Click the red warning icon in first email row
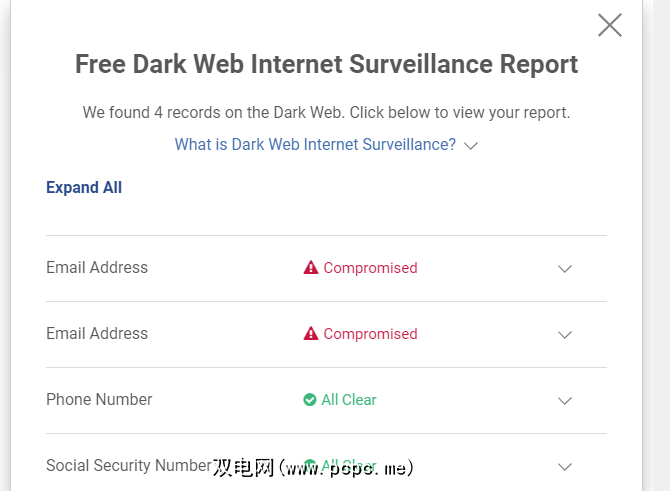The height and width of the screenshot is (491, 670). point(311,268)
